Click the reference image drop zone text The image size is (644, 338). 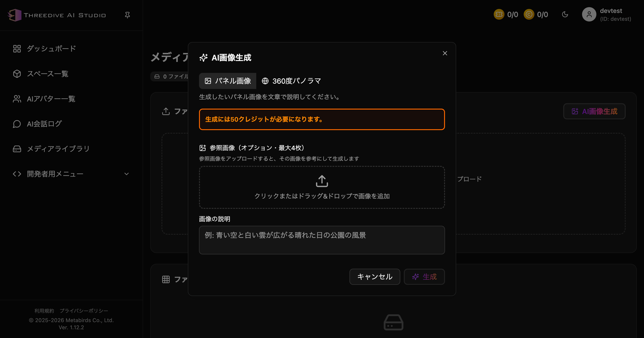pyautogui.click(x=322, y=196)
